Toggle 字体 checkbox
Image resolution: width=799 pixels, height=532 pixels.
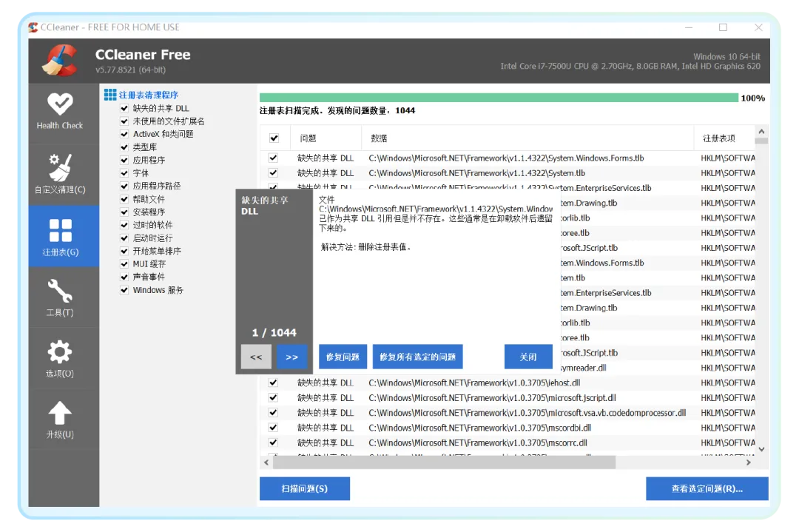[124, 173]
